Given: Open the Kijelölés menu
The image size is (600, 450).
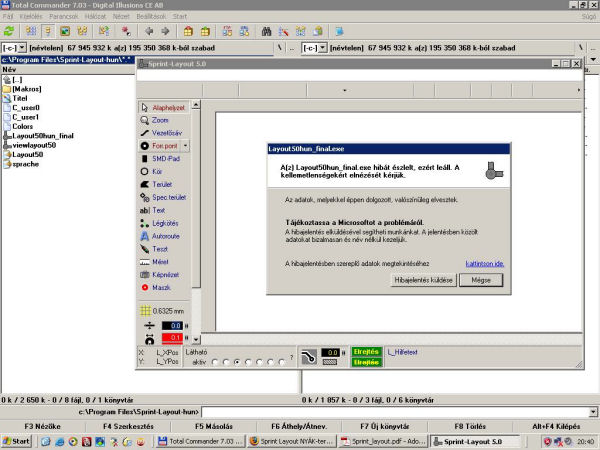Looking at the screenshot, I should (x=31, y=16).
